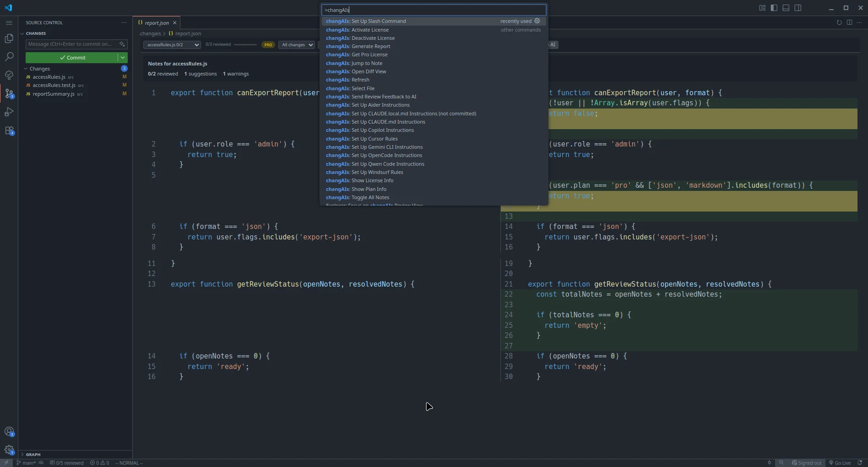Click the '1 suggestions' note count
868x467 pixels.
[x=201, y=74]
